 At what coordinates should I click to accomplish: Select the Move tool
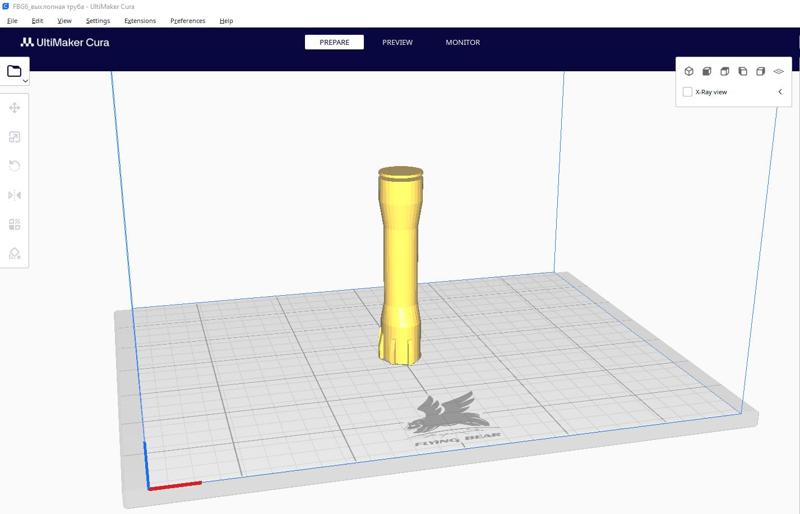coord(14,108)
